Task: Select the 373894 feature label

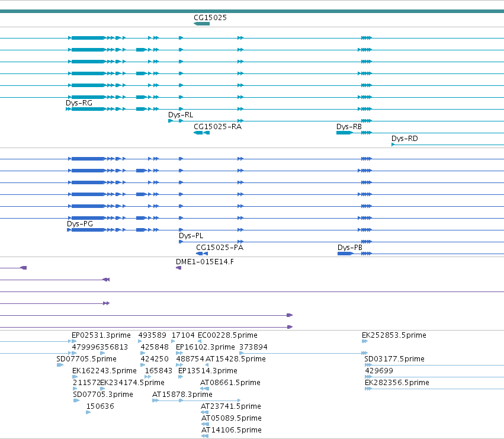Action: tap(253, 347)
